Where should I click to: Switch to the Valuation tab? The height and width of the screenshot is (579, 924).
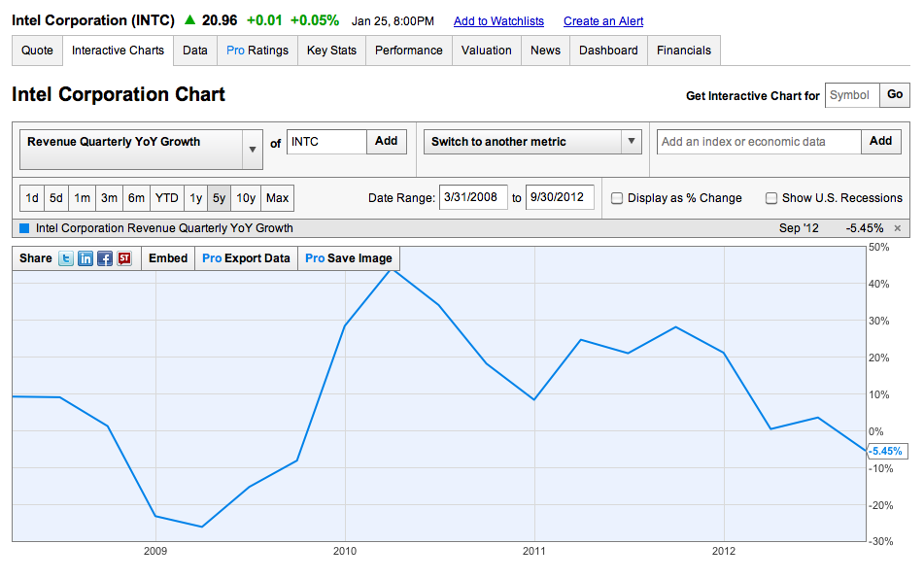pyautogui.click(x=487, y=51)
